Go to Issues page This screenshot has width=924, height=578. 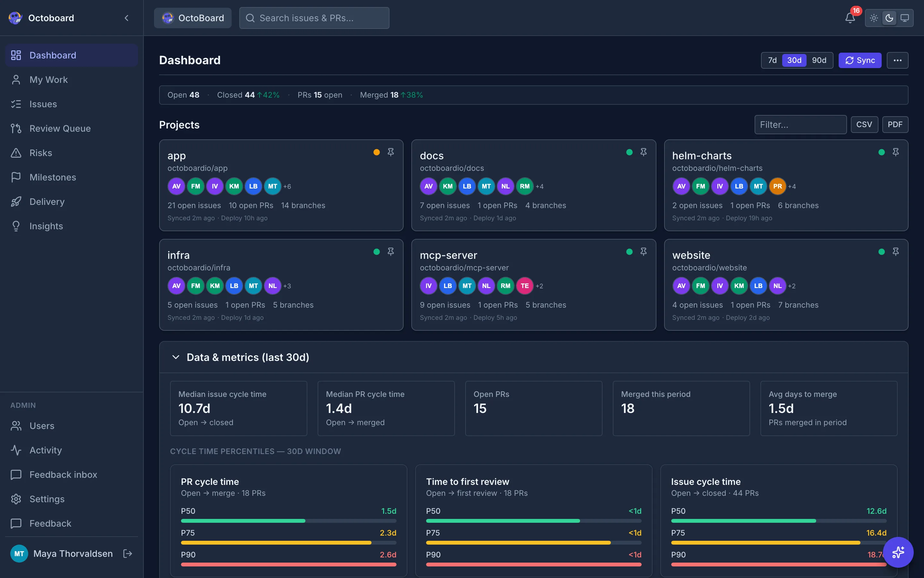(x=72, y=104)
